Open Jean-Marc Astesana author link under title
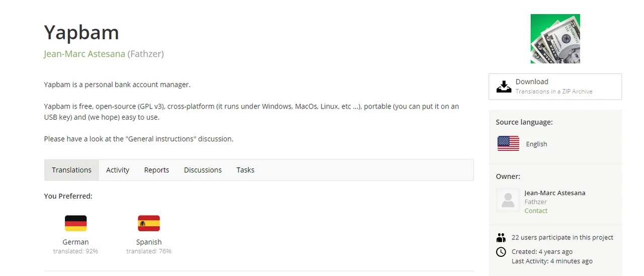 [85, 54]
